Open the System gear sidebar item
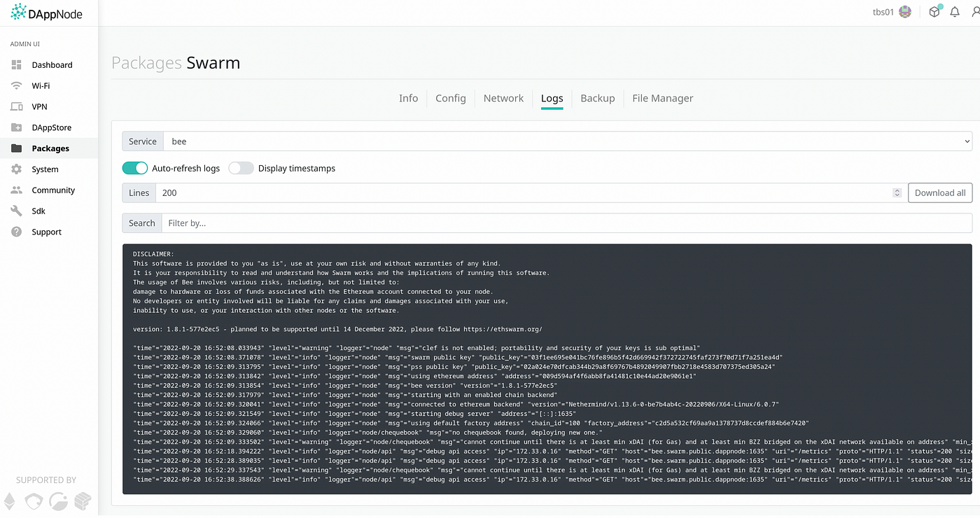The width and height of the screenshot is (980, 518). click(x=49, y=169)
